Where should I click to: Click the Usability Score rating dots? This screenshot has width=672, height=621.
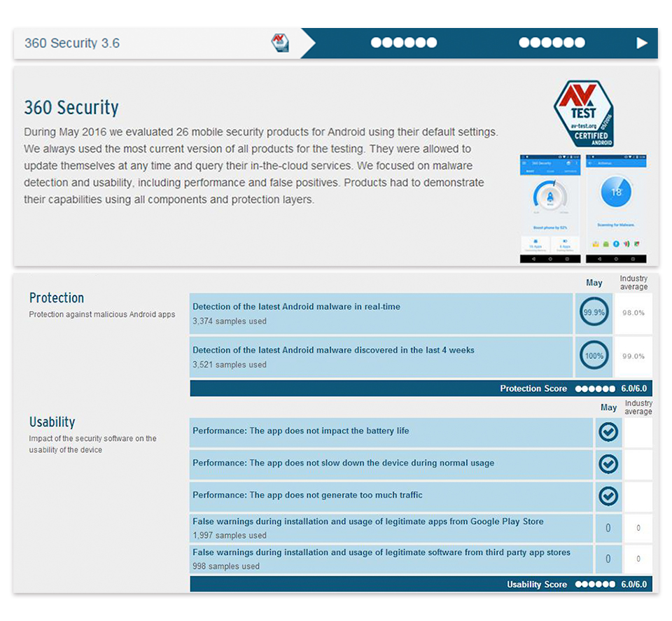click(x=595, y=585)
